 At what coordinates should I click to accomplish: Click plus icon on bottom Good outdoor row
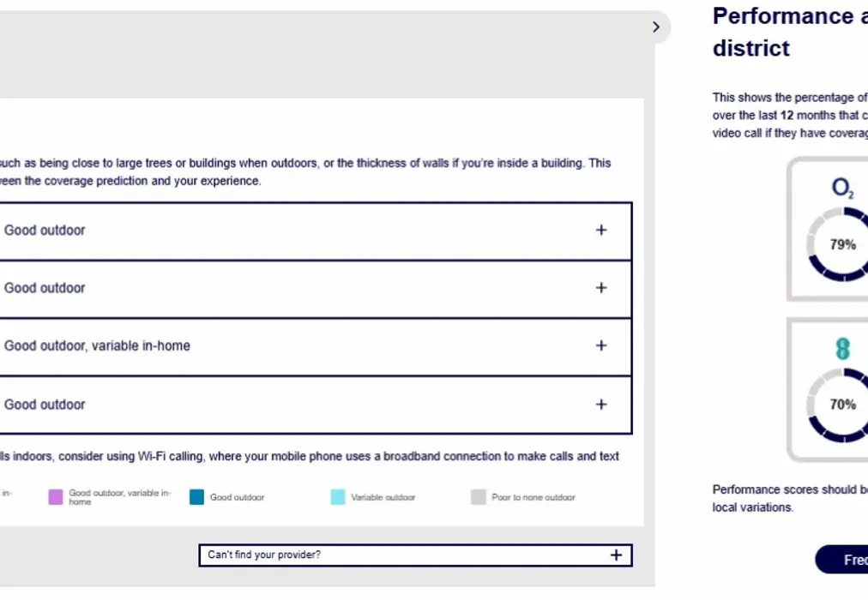point(601,404)
